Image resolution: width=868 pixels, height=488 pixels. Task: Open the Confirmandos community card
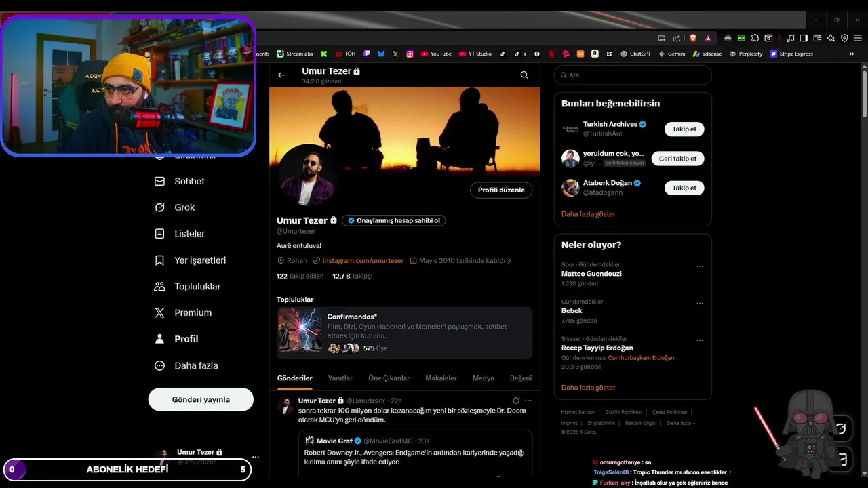point(404,333)
